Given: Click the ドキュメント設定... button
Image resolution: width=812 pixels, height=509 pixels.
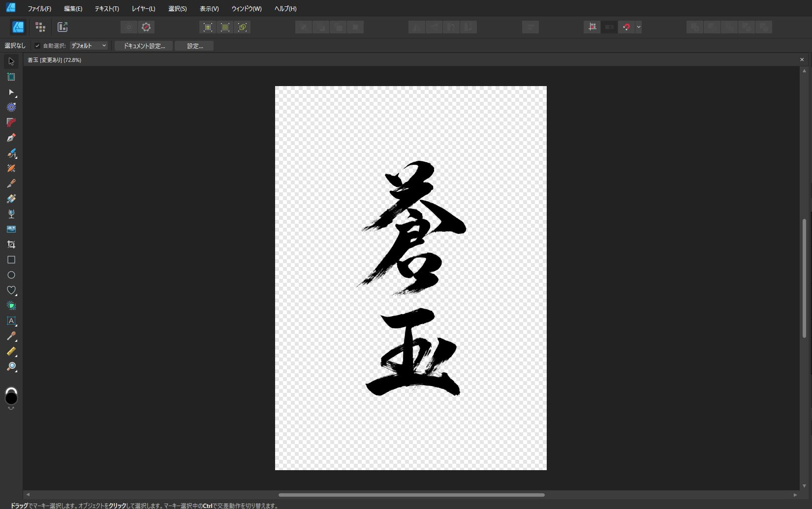Looking at the screenshot, I should pos(144,46).
